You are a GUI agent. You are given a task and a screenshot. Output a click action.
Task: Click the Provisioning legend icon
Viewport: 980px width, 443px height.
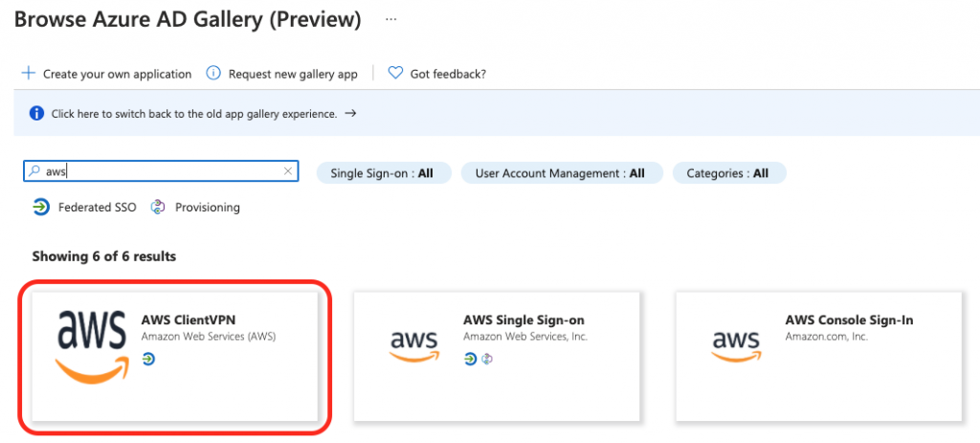click(158, 207)
